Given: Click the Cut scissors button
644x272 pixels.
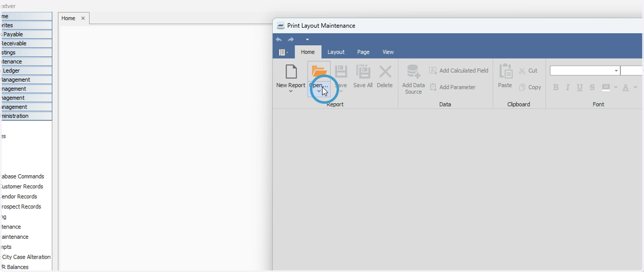Looking at the screenshot, I should click(x=528, y=70).
